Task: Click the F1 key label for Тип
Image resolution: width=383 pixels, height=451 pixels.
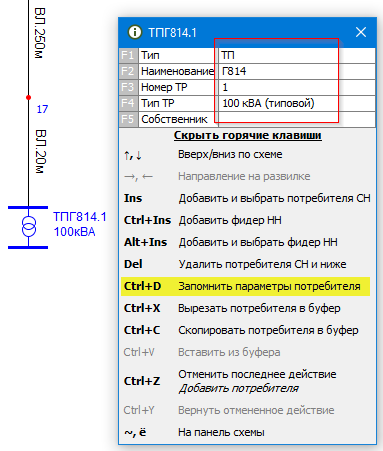Action: (x=128, y=55)
